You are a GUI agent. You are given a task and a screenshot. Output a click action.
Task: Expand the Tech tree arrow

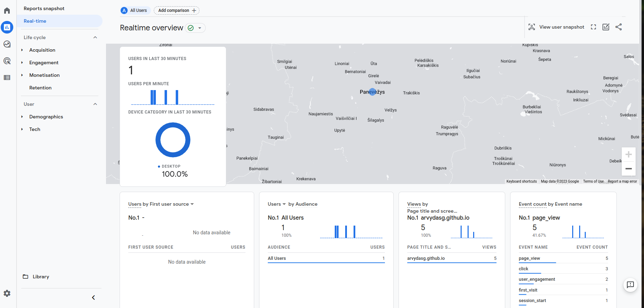coord(22,129)
